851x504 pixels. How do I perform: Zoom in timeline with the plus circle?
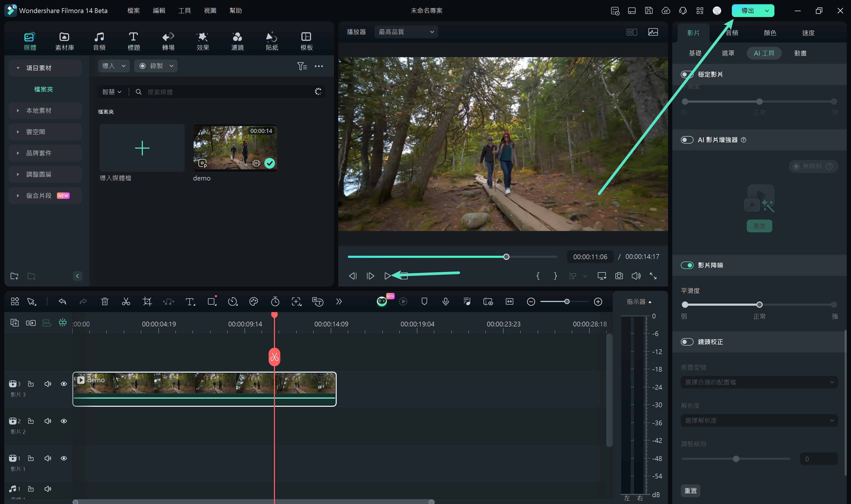pyautogui.click(x=598, y=302)
